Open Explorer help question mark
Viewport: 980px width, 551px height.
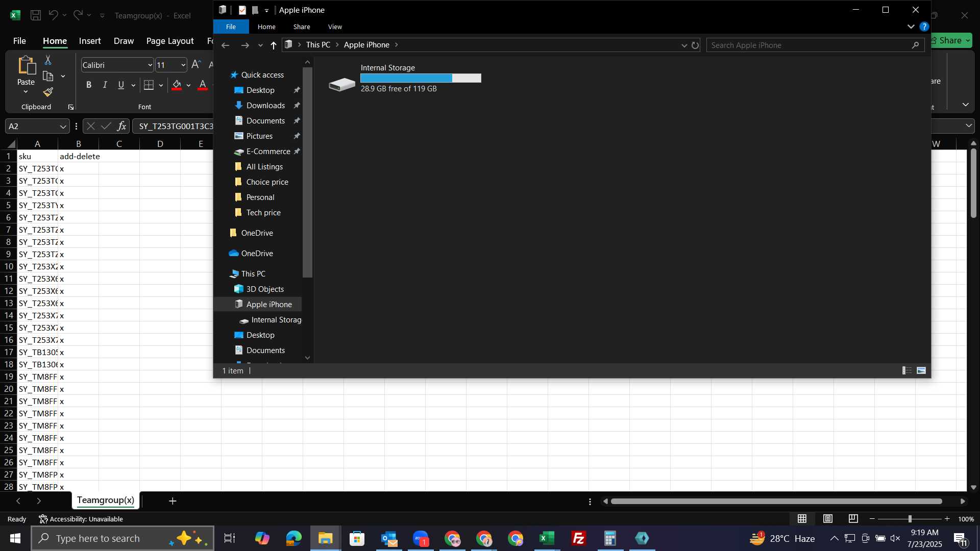(924, 27)
